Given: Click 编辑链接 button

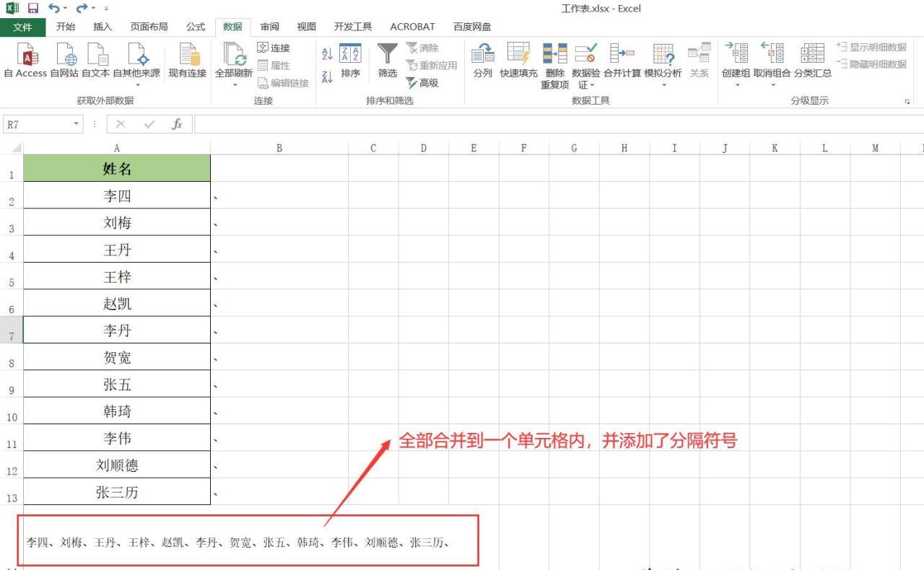Looking at the screenshot, I should click(x=283, y=82).
